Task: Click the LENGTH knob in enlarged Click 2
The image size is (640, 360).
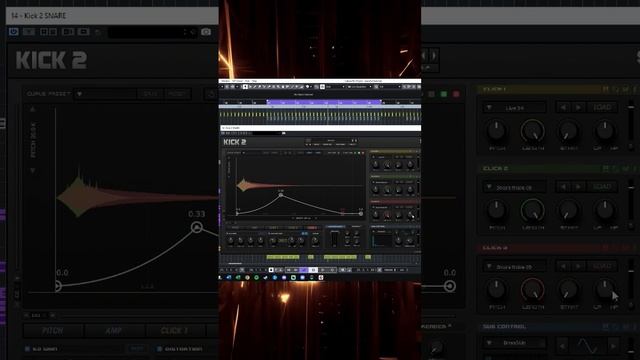Action: click(x=533, y=211)
